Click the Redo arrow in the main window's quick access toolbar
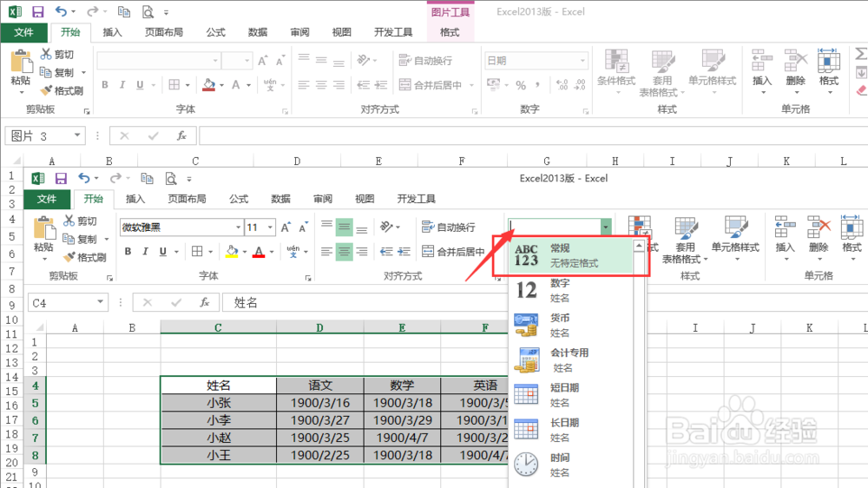Screen dimensions: 868x488 click(x=92, y=11)
